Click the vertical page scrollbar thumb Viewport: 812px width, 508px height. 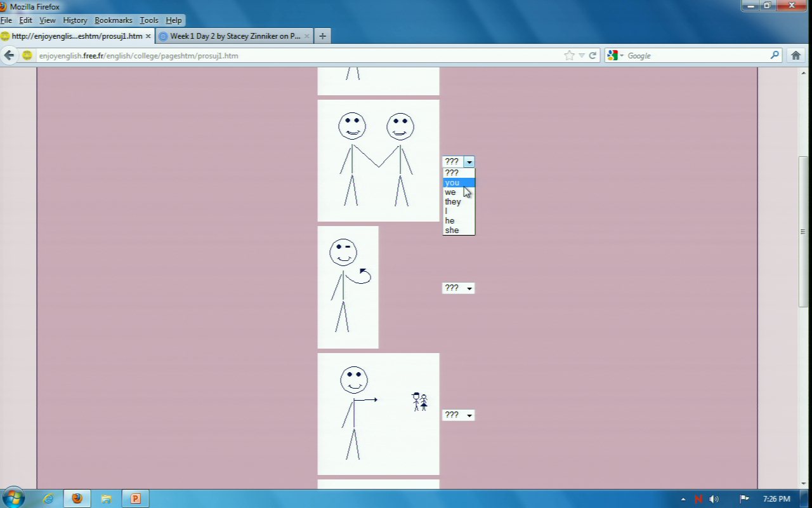pyautogui.click(x=803, y=232)
